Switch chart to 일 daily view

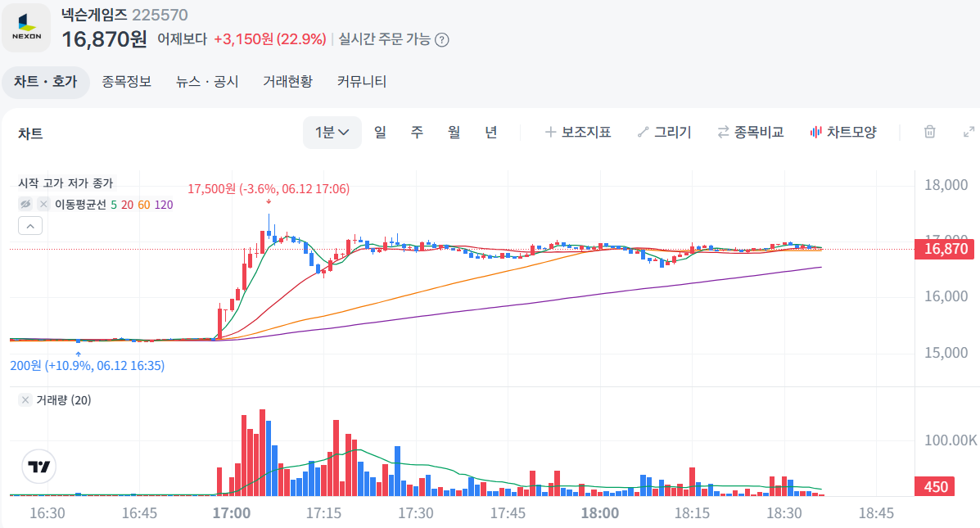pos(380,131)
